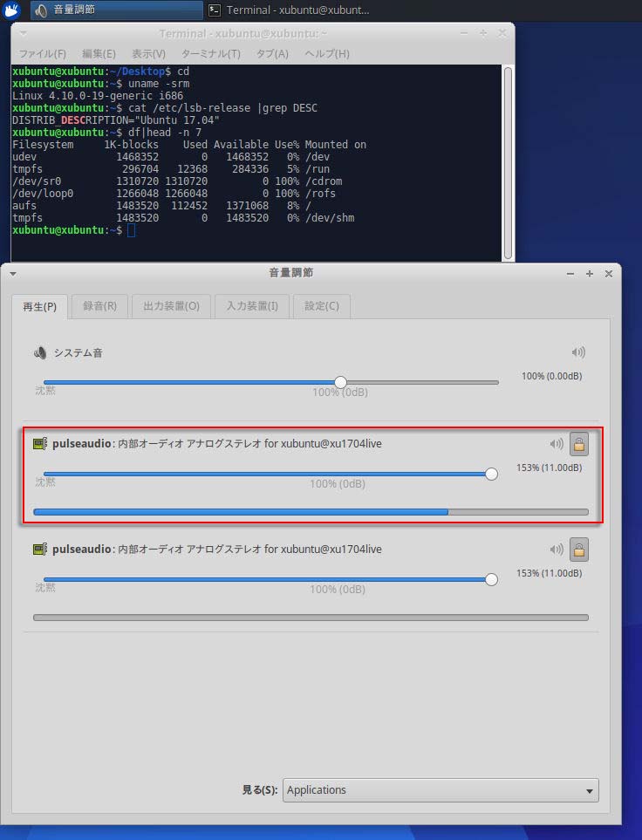The height and width of the screenshot is (840, 642).
Task: Open Terminal window menu arrow in titlebar
Action: pos(23,33)
